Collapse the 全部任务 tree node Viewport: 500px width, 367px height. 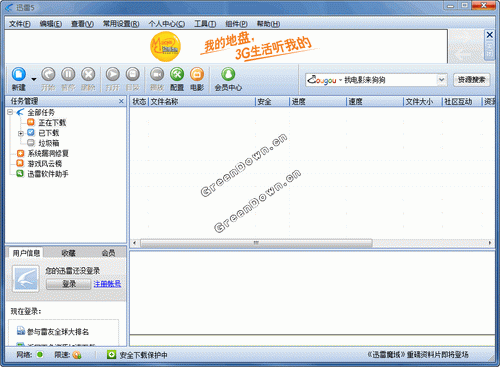[x=10, y=112]
